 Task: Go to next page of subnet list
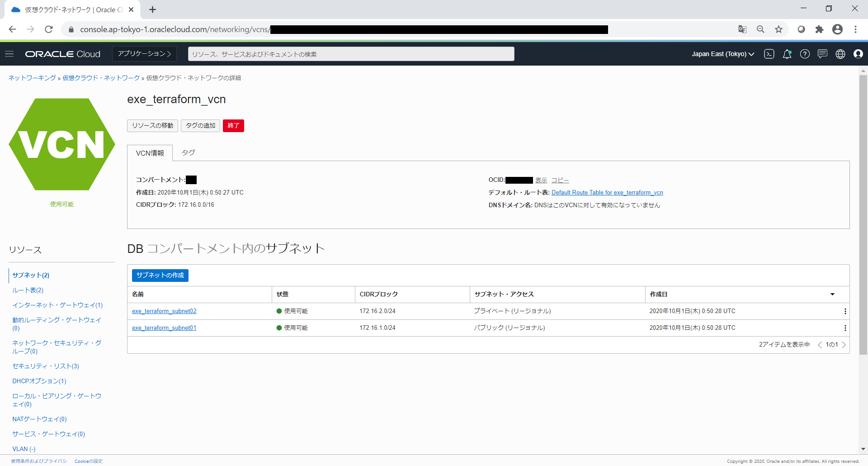click(844, 345)
